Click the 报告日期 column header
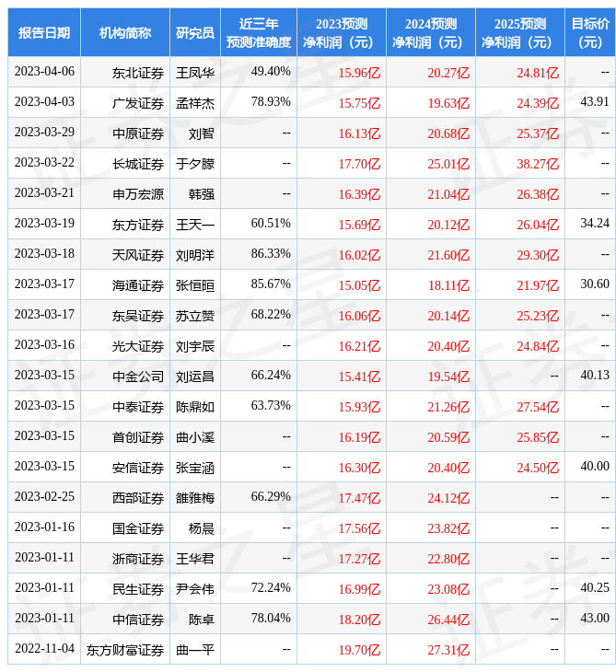This screenshot has width=616, height=672. coord(44,32)
